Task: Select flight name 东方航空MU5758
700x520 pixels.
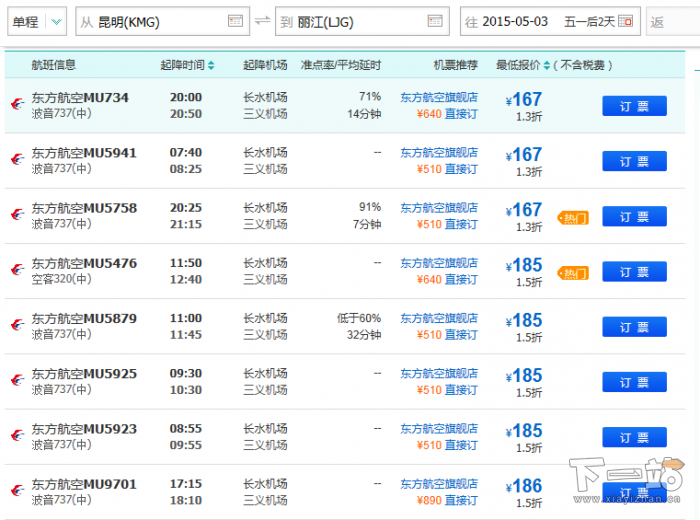Action: tap(84, 208)
